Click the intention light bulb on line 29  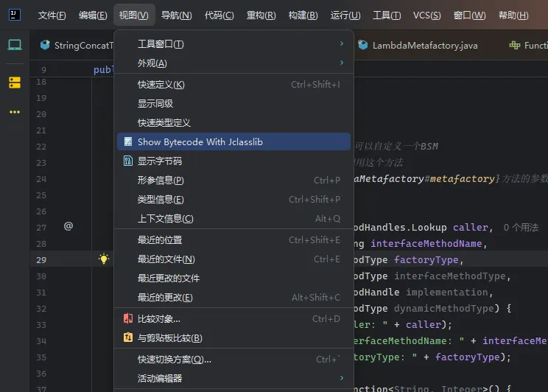104,259
